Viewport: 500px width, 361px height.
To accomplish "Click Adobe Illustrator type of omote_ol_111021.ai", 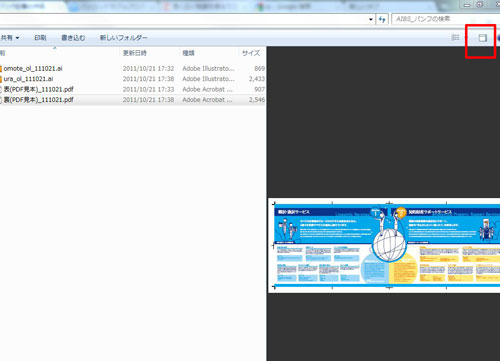I will tap(208, 68).
